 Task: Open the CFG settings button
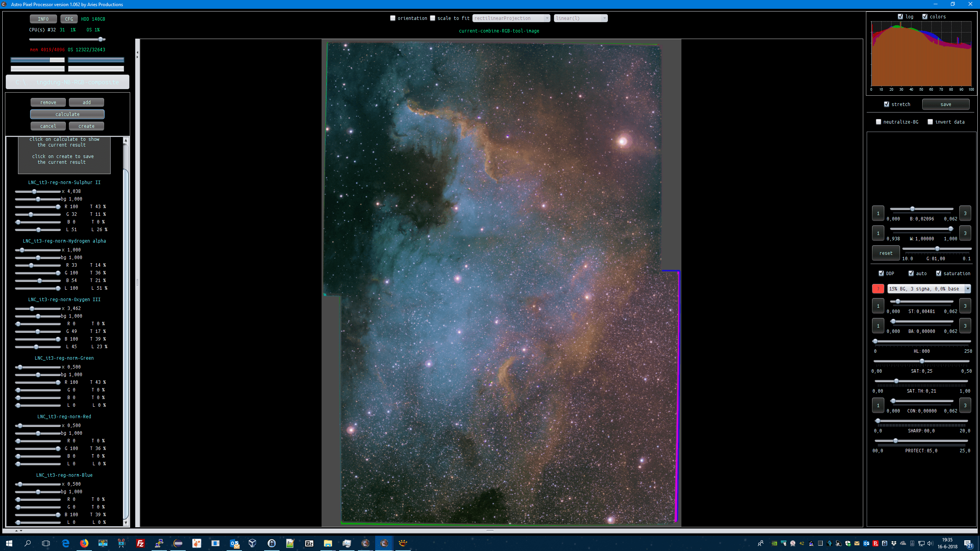69,19
